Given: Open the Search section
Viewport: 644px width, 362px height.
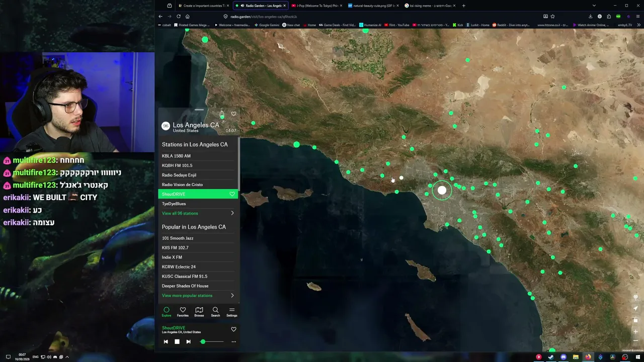Looking at the screenshot, I should [215, 312].
